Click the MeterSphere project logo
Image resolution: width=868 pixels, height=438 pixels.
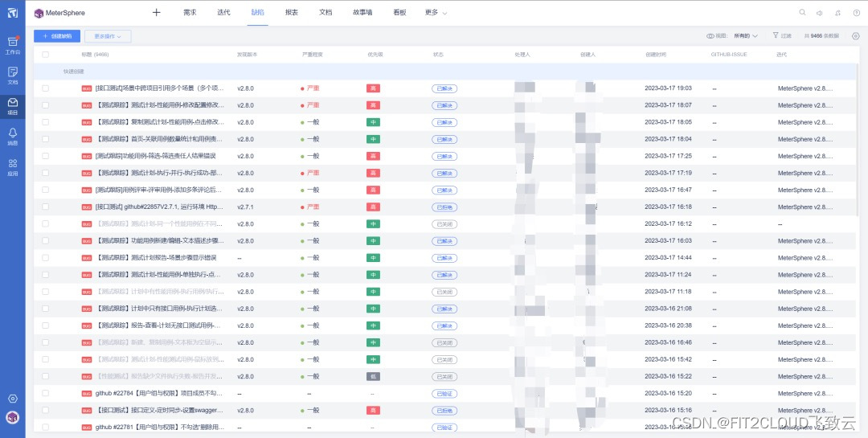(x=39, y=13)
